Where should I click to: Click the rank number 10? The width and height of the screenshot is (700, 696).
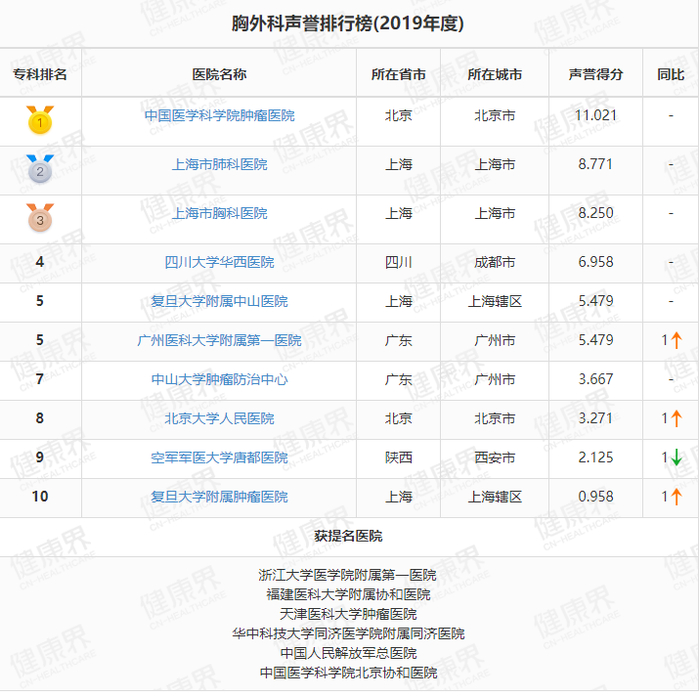[40, 497]
